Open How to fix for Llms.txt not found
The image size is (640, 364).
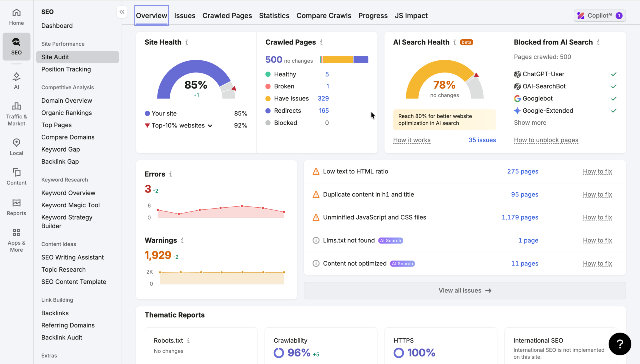[x=597, y=240]
